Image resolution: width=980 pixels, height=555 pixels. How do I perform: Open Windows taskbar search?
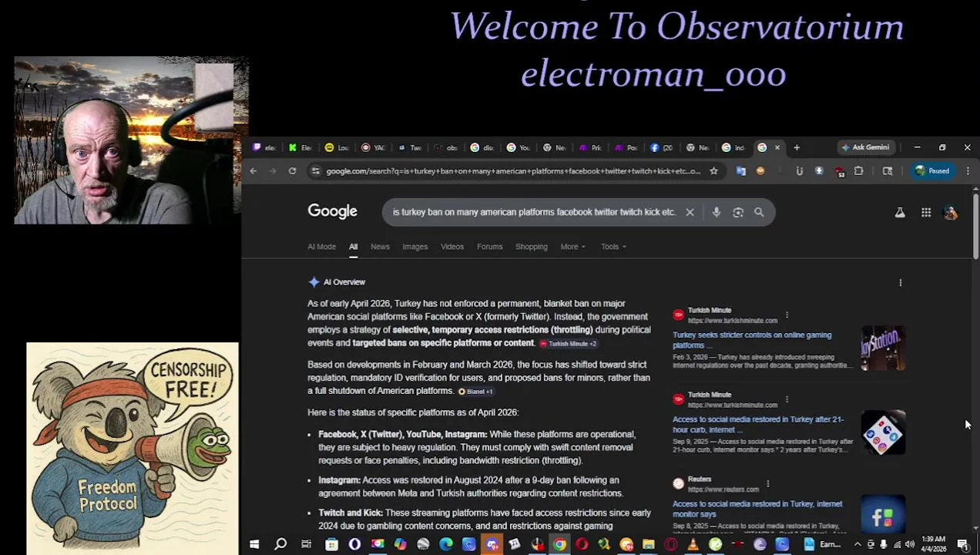click(280, 544)
